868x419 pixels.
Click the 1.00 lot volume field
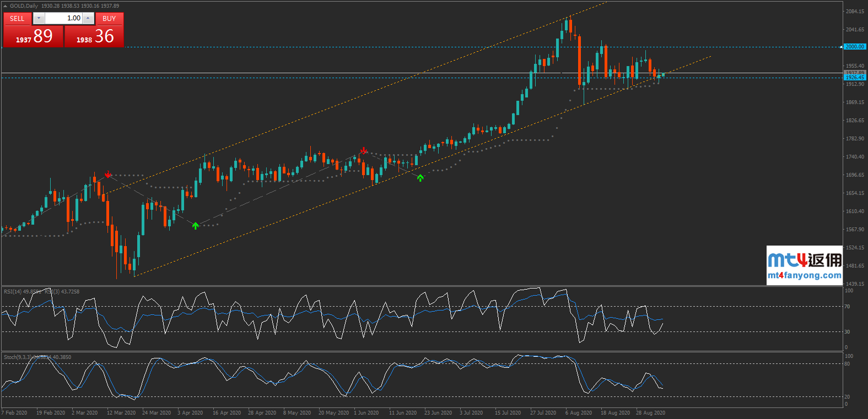click(63, 18)
